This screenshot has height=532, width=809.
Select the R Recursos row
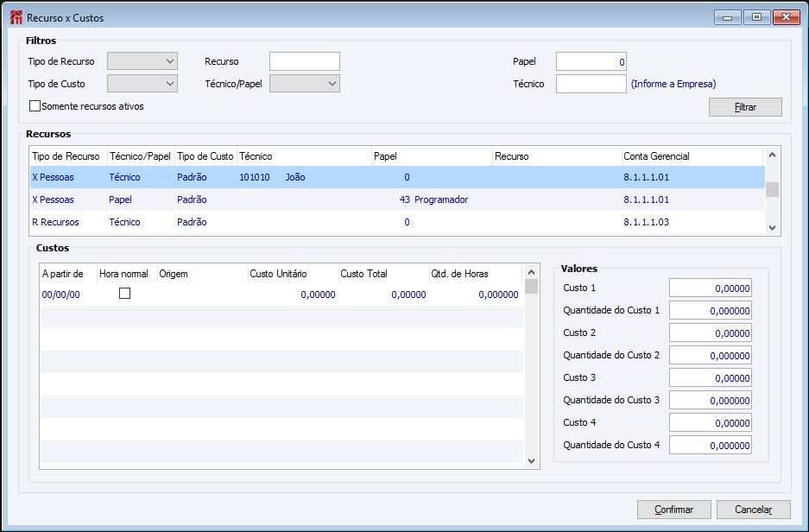point(397,222)
